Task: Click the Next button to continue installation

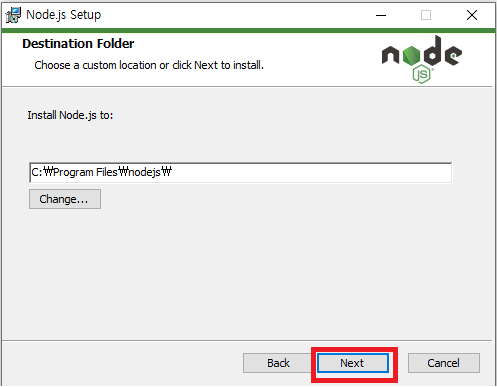Action: coord(353,363)
